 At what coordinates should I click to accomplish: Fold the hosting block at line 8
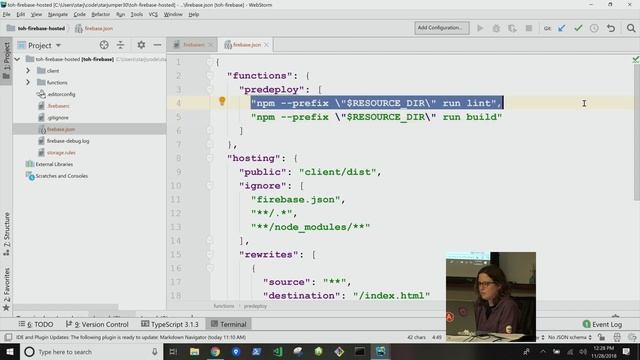click(209, 158)
